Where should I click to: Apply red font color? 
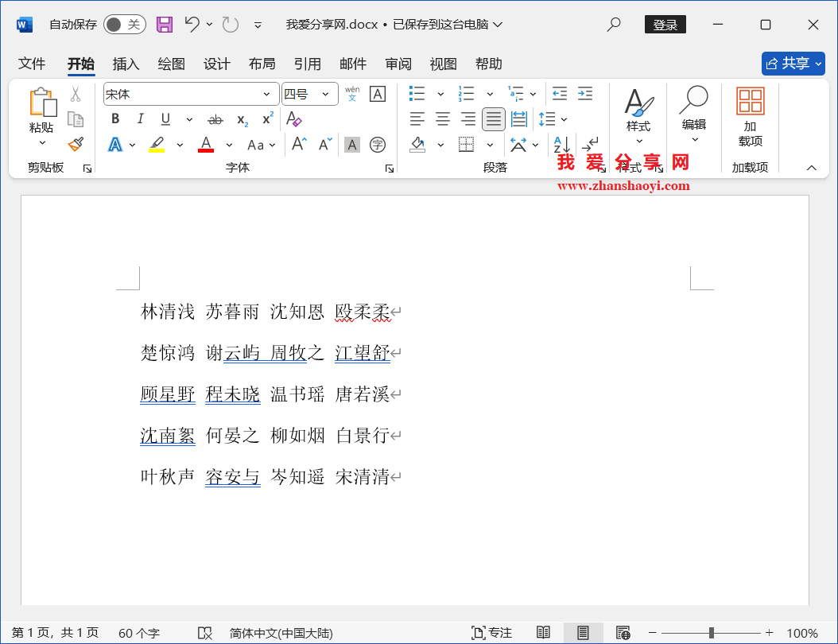[x=206, y=144]
